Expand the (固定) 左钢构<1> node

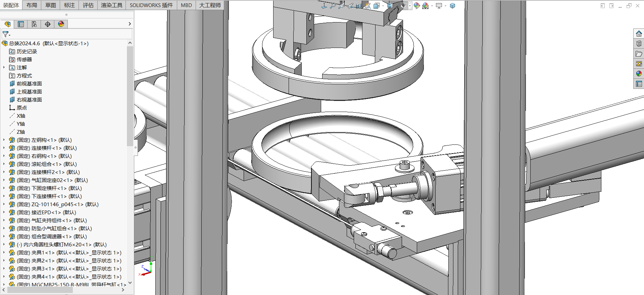(4, 140)
